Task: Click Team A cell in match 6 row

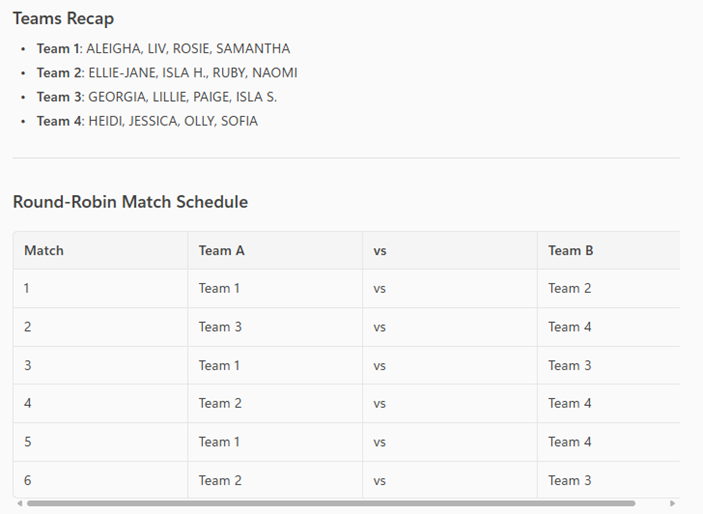Action: click(x=220, y=480)
